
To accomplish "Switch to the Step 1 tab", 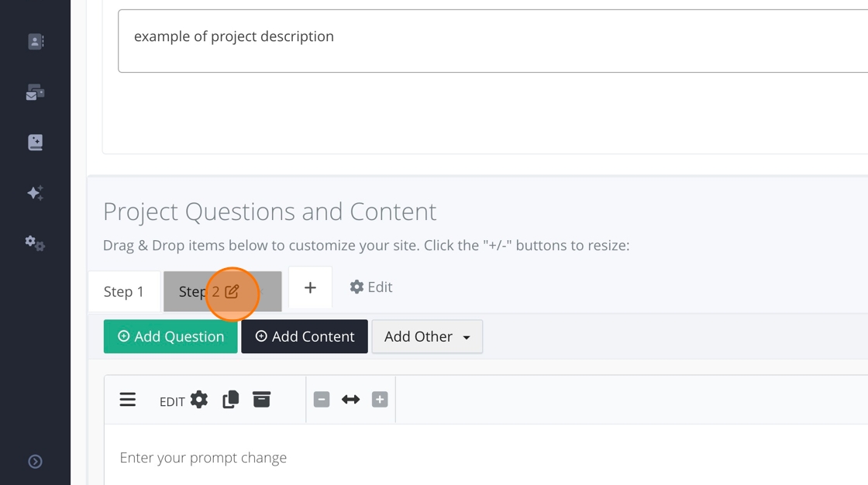I will [x=124, y=292].
